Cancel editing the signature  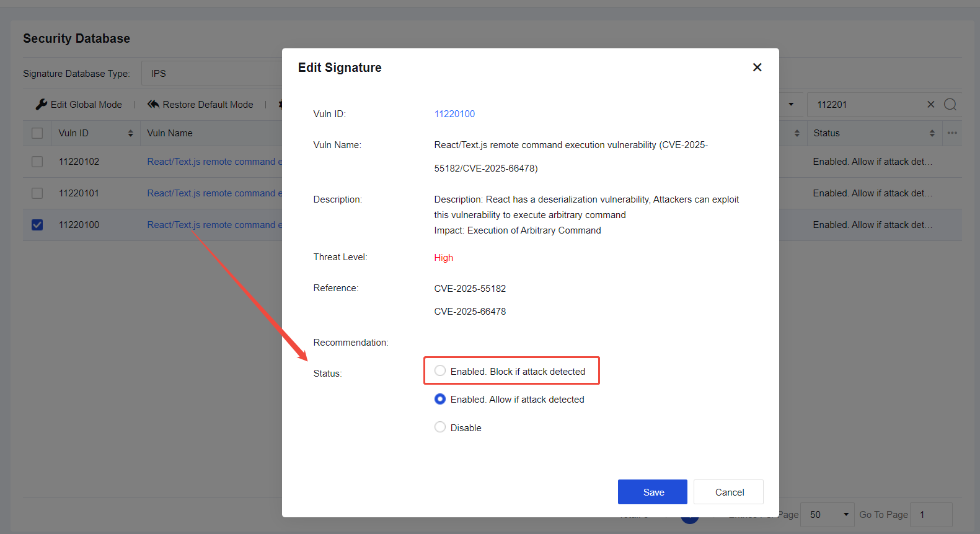tap(728, 492)
